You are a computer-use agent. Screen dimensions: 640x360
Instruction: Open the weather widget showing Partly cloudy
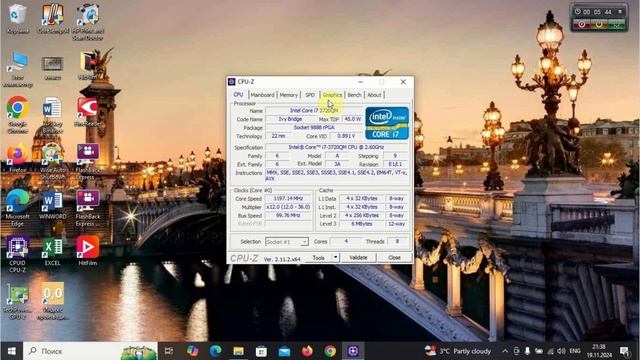click(x=458, y=351)
